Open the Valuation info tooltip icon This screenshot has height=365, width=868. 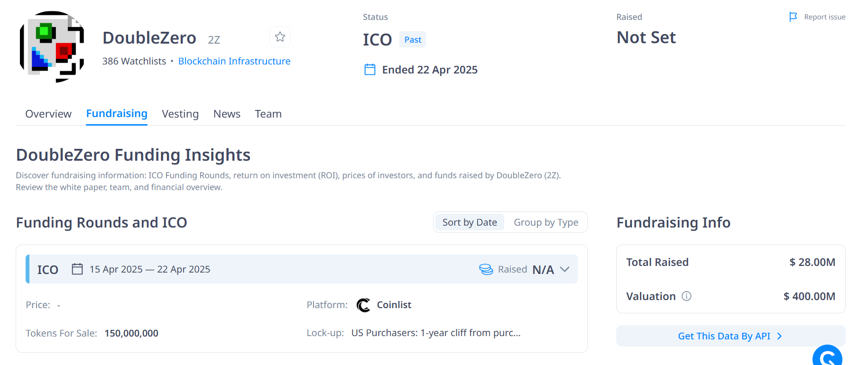(686, 296)
